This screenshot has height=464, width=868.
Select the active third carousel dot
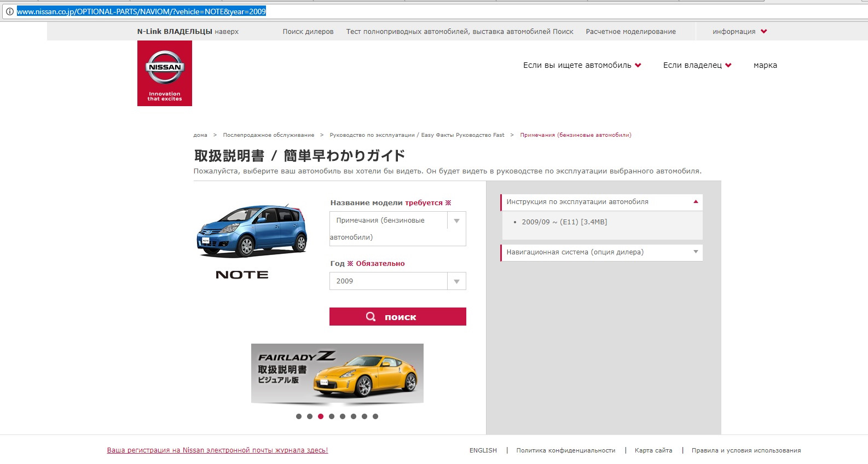321,416
